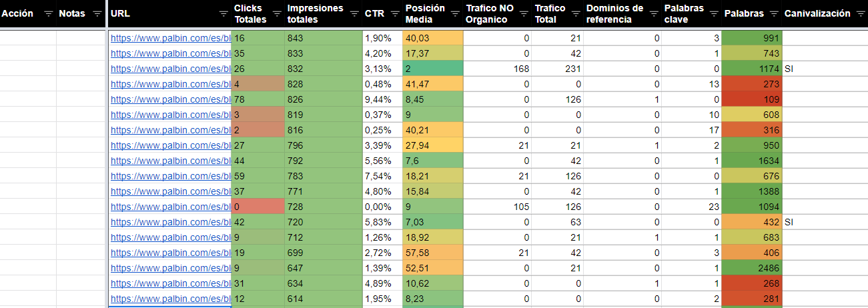Expand the Canivalización filter dropdown

(x=860, y=14)
